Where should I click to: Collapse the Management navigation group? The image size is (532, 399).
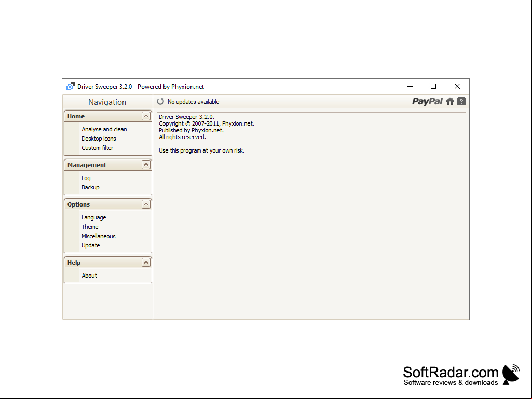click(146, 165)
